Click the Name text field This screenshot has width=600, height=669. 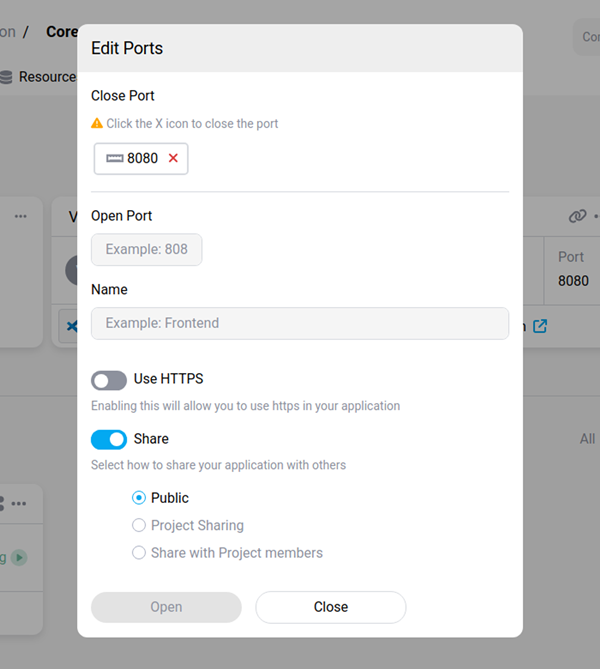click(x=300, y=323)
